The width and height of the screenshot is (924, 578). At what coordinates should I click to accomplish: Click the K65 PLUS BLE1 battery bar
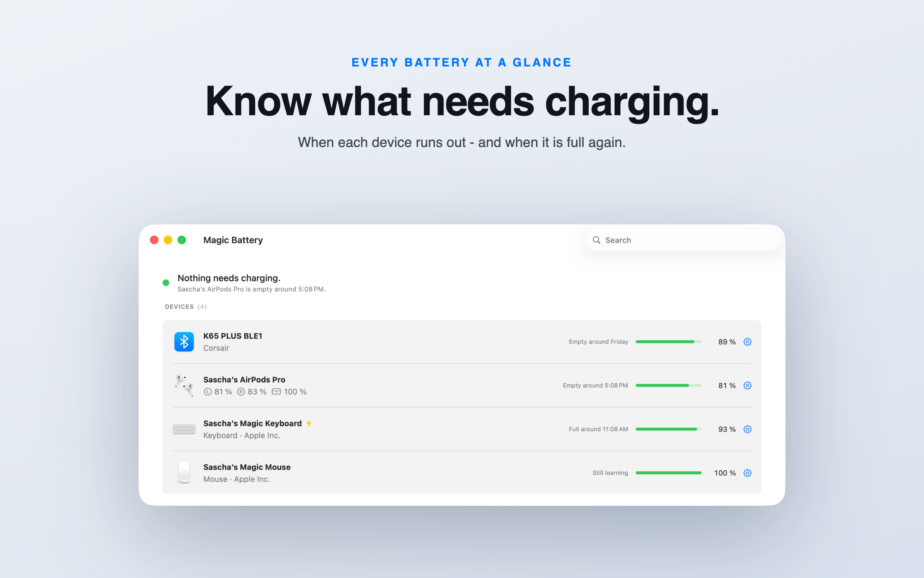pos(668,342)
